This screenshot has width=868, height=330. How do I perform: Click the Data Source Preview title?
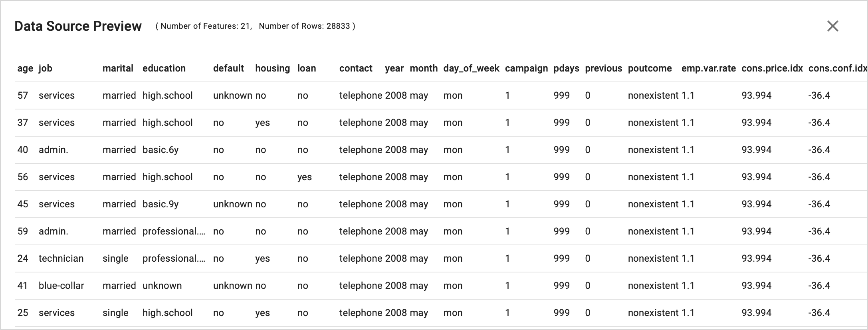click(78, 26)
